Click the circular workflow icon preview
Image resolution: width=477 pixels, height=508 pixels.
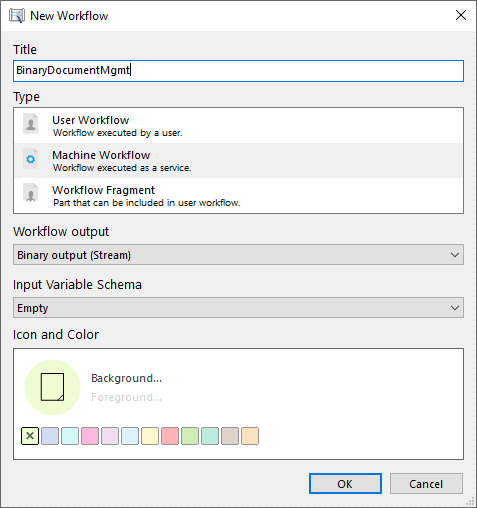click(x=53, y=387)
